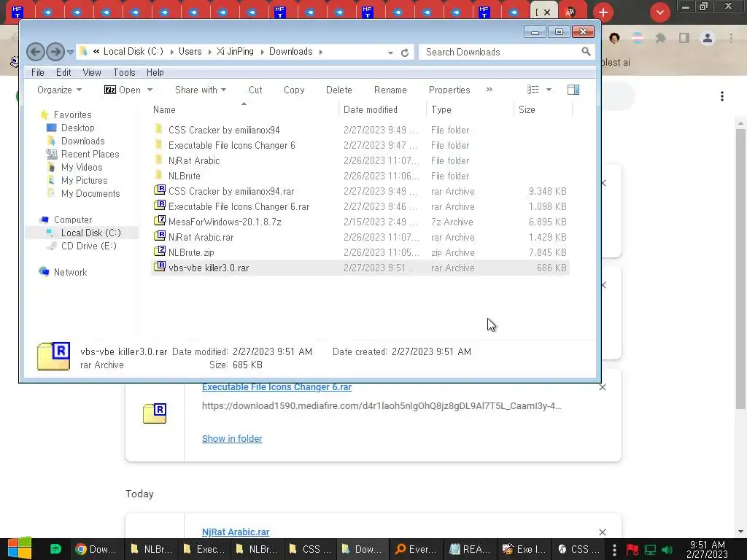Viewport: 747px width, 560px height.
Task: Go back with the Explorer back arrow
Action: pos(35,52)
